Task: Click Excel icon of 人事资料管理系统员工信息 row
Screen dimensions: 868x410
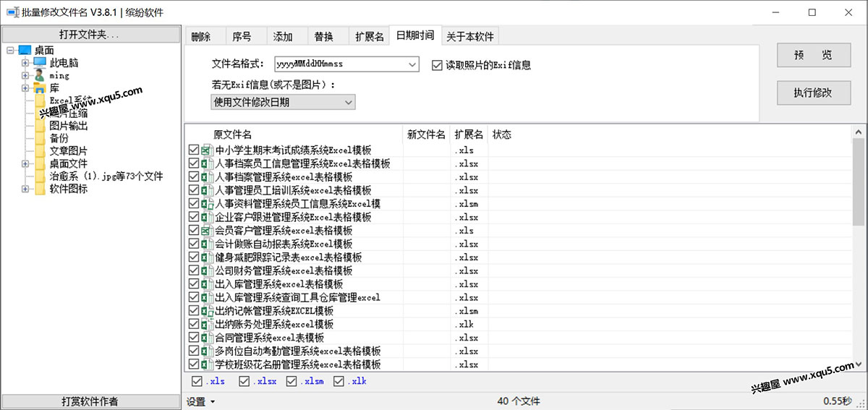Action: tap(207, 204)
